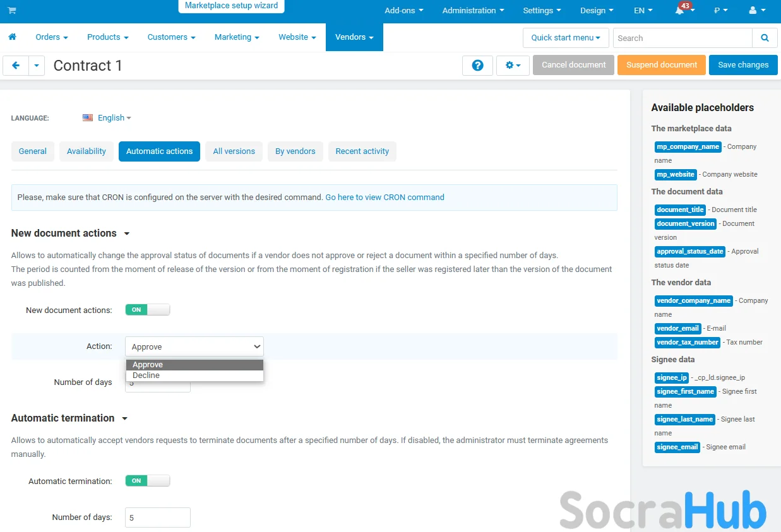Image resolution: width=781 pixels, height=532 pixels.
Task: Open the dropdown arrow beside back button
Action: pyautogui.click(x=37, y=65)
